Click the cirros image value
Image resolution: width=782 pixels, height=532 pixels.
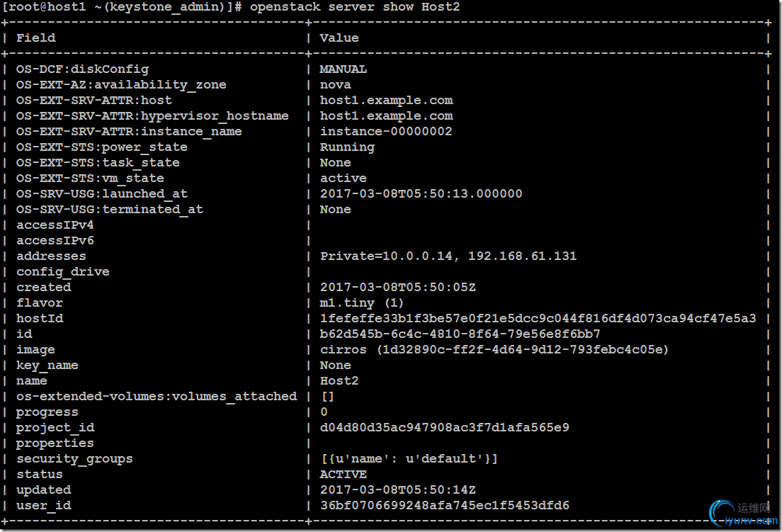coord(494,349)
